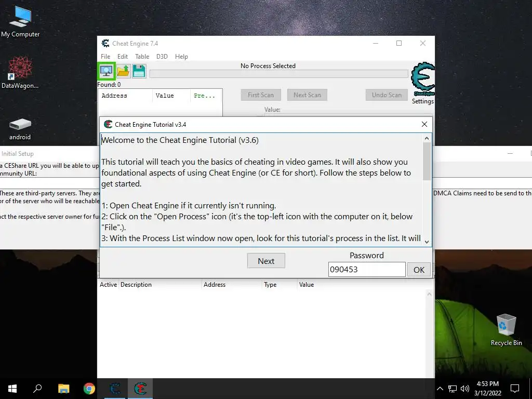Open taskbar search
Image resolution: width=532 pixels, height=399 pixels.
(37, 389)
